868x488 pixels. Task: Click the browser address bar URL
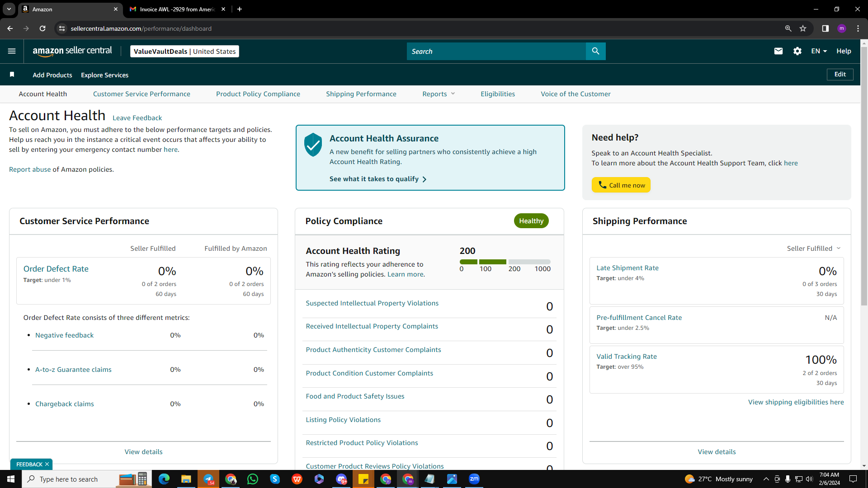[141, 28]
